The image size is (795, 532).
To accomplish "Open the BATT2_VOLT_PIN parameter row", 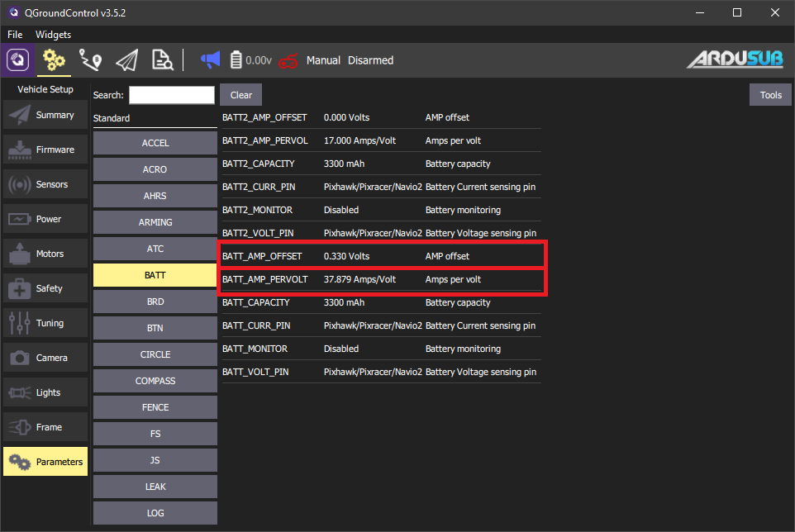I will point(381,233).
